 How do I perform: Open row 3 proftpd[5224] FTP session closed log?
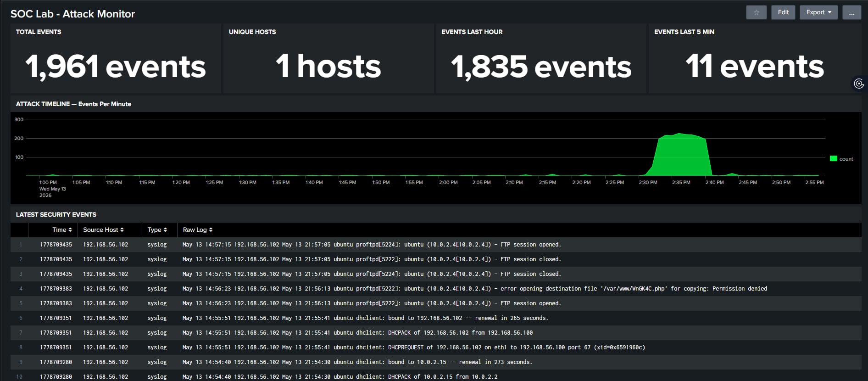point(372,274)
